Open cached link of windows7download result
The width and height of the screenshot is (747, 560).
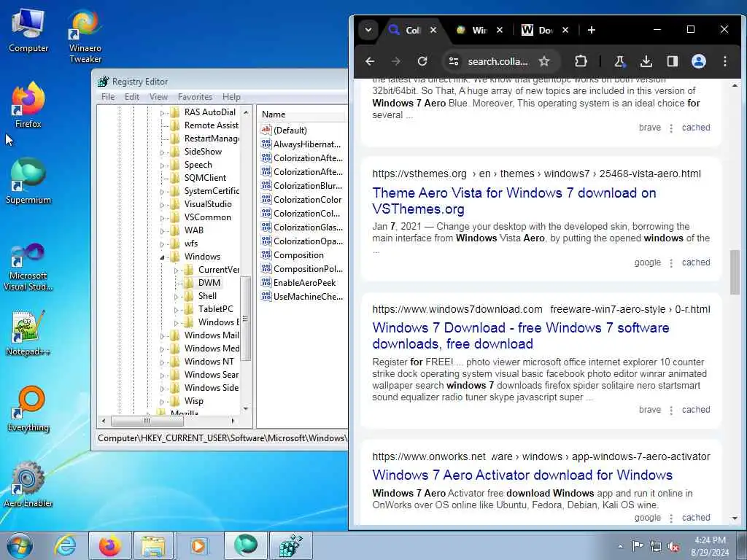coord(695,410)
